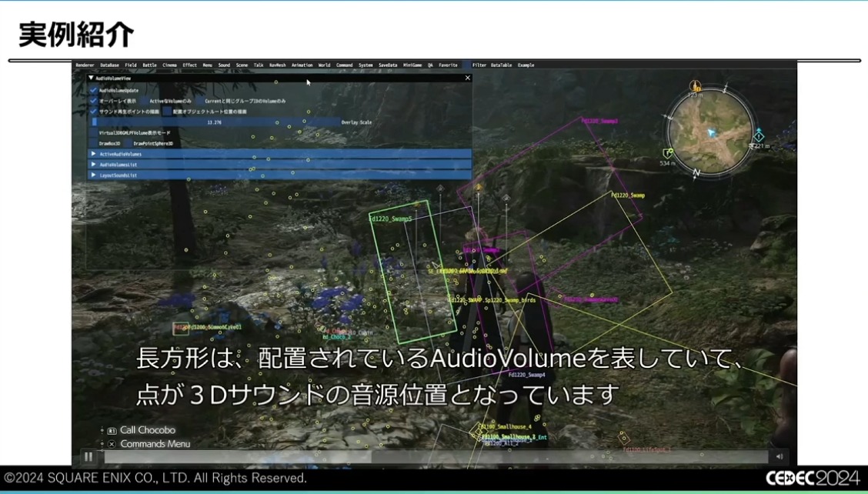Open the Battle debug menu
Viewport: 868px width, 494px height.
149,65
